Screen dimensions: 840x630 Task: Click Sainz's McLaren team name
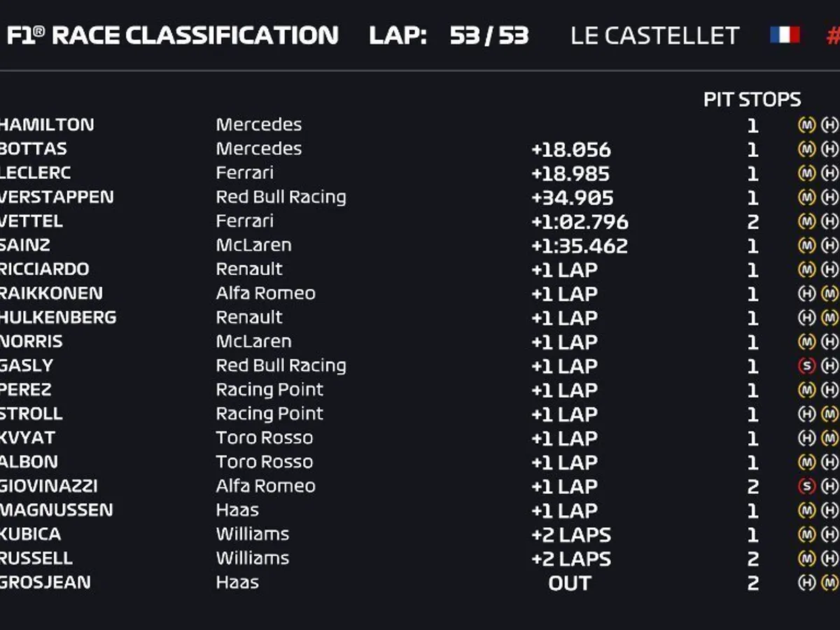[253, 245]
